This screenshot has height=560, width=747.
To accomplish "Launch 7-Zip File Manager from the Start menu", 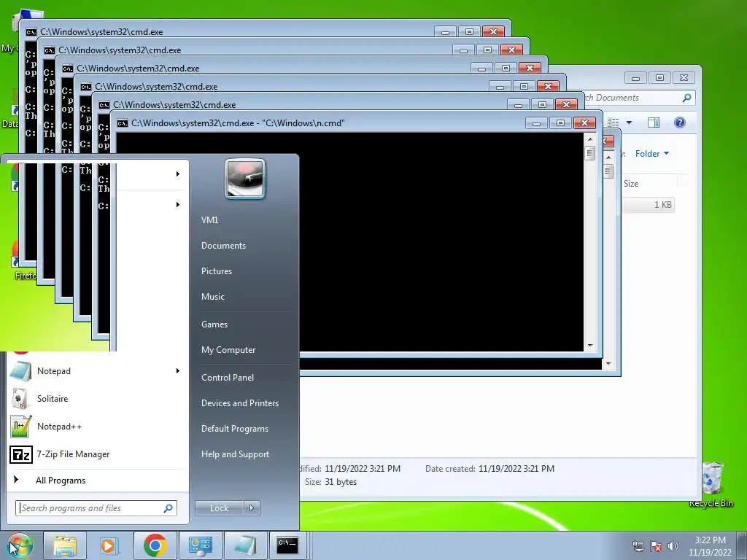I will coord(96,454).
